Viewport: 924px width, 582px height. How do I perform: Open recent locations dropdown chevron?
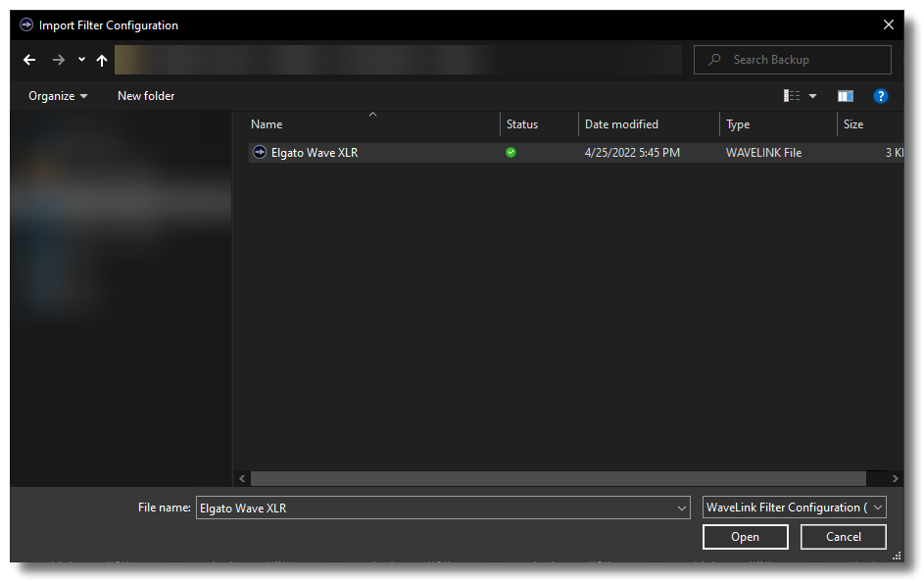81,60
